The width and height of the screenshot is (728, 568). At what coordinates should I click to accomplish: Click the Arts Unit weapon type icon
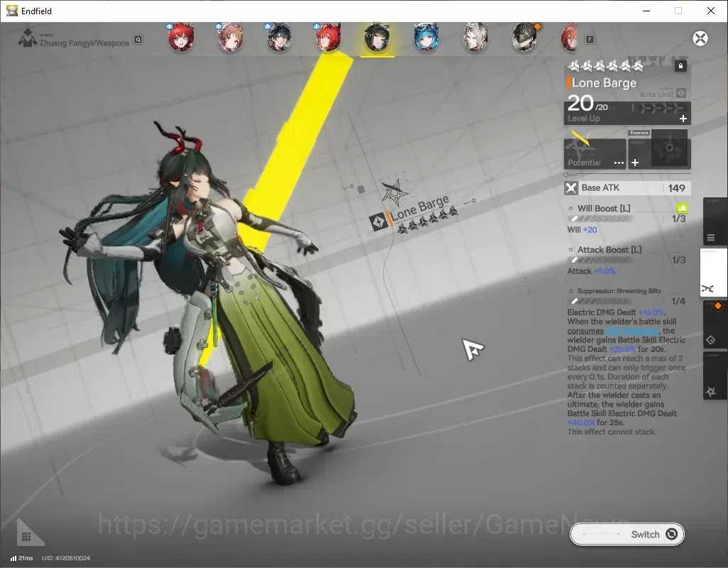681,93
